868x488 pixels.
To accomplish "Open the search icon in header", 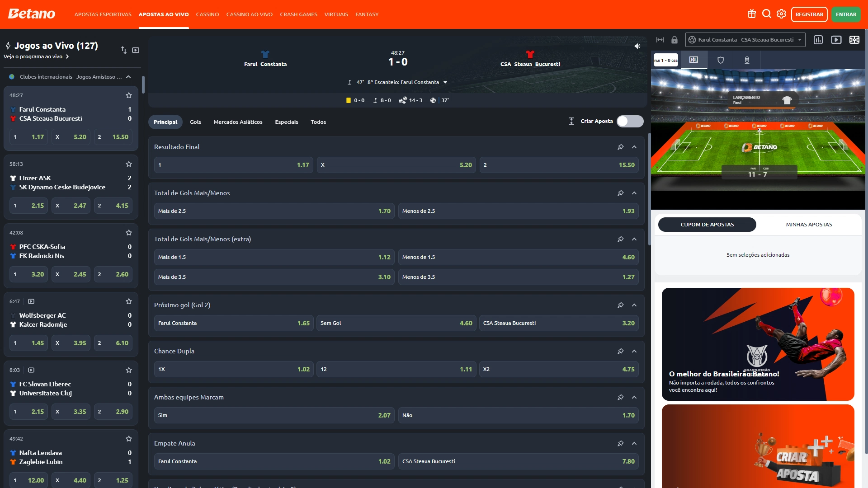I will coord(767,14).
